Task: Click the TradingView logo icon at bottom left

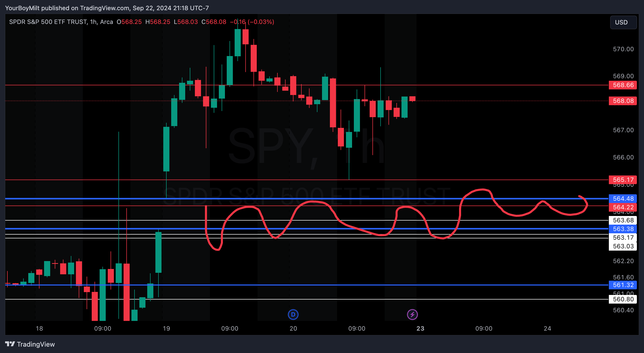Action: point(10,344)
